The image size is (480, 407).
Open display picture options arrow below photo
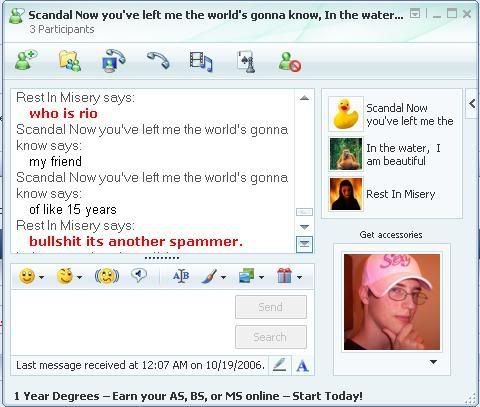pos(433,362)
